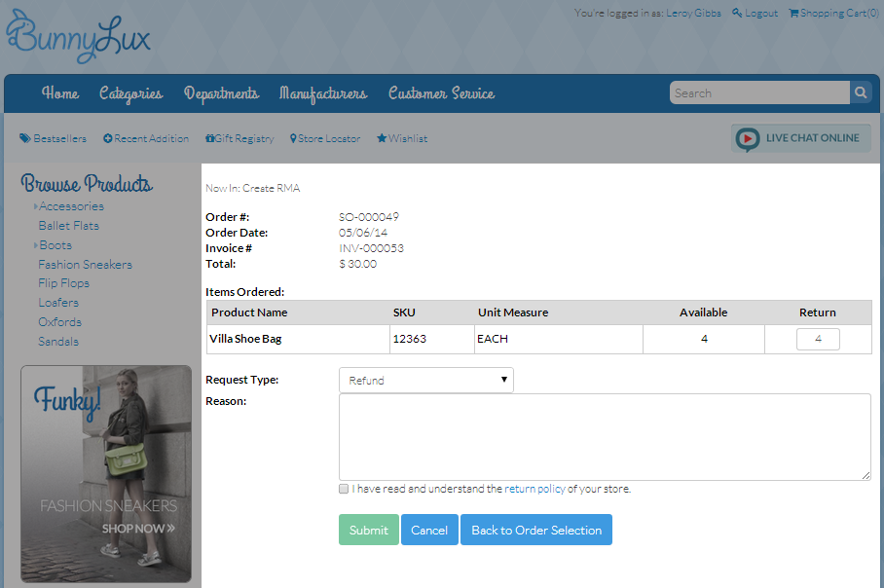Open the Request Type dropdown
This screenshot has width=884, height=588.
[425, 381]
